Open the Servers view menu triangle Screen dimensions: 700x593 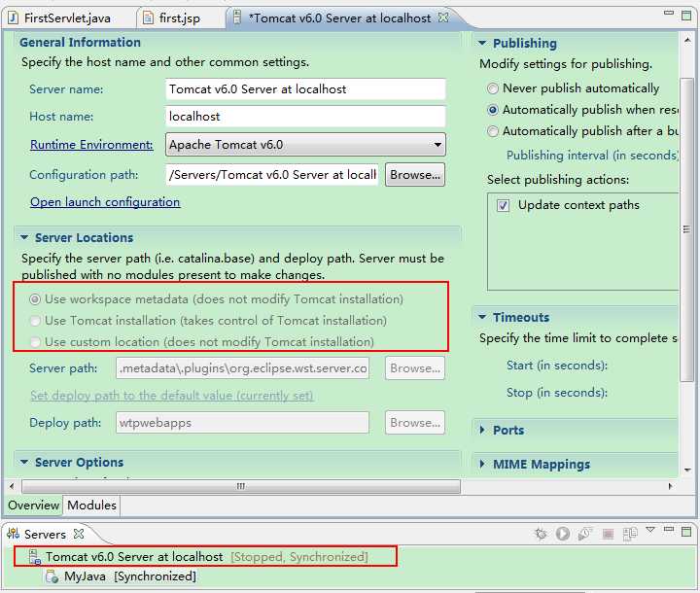pos(650,530)
